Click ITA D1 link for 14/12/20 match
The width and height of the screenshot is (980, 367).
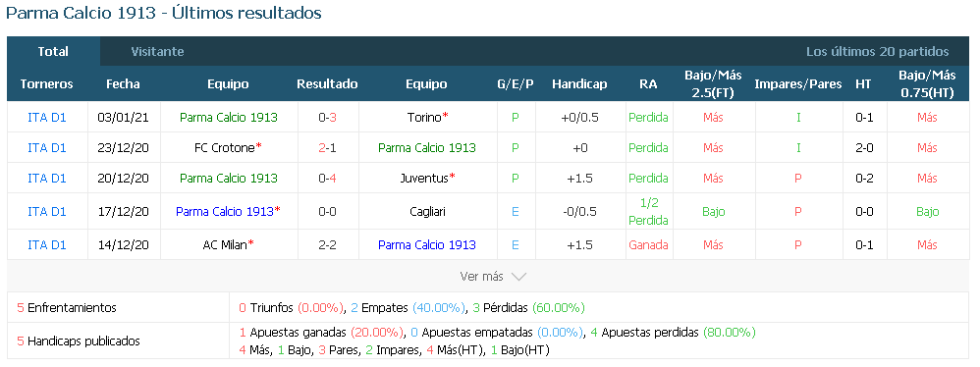click(47, 244)
